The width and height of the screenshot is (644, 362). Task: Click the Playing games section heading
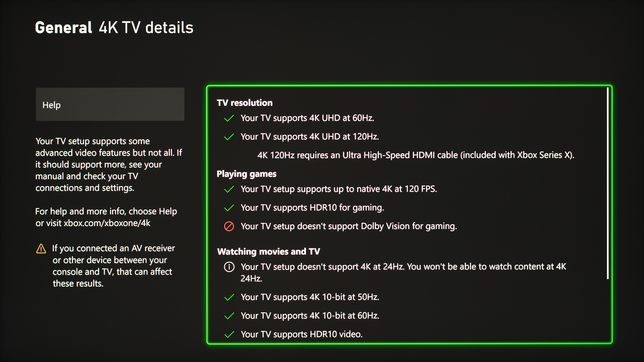pyautogui.click(x=247, y=174)
